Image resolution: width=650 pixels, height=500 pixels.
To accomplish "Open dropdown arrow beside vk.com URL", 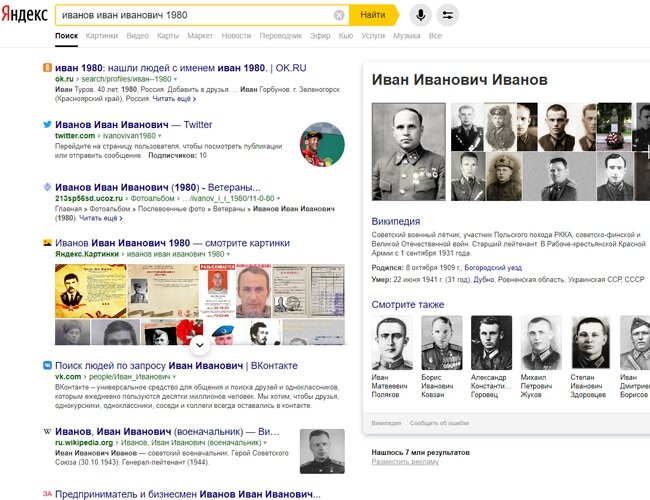I will [x=175, y=377].
